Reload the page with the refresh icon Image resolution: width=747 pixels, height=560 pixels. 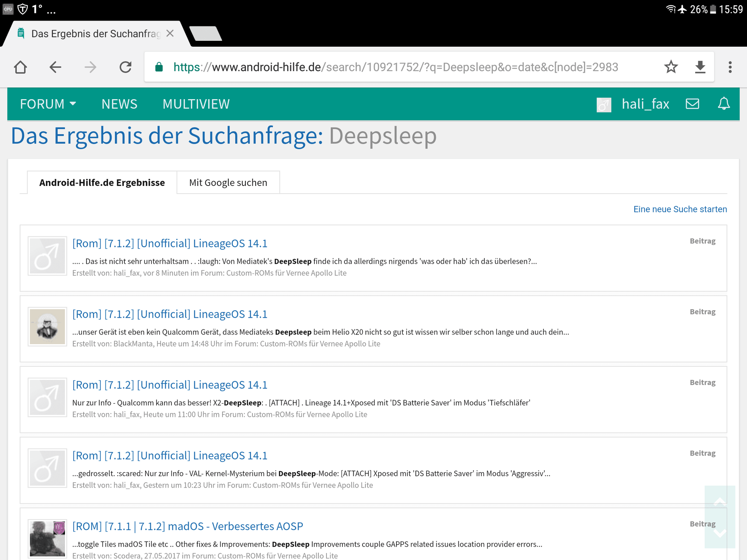click(x=125, y=67)
